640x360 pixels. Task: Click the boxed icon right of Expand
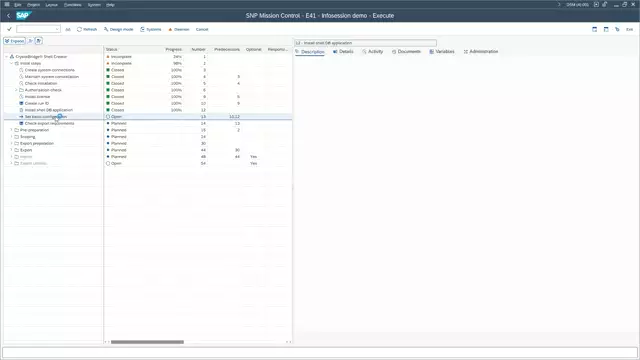point(39,41)
